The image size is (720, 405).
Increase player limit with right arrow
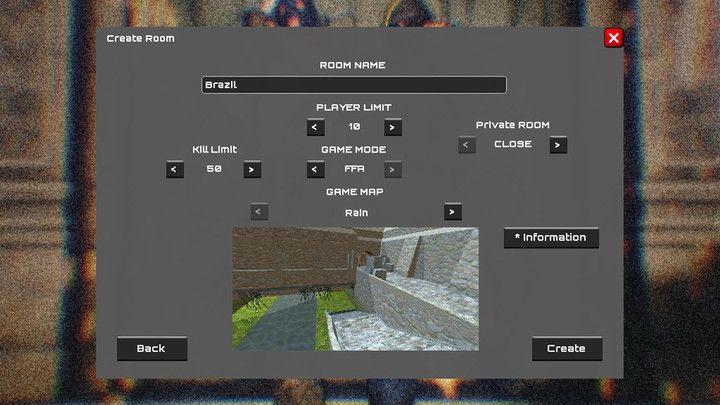pos(393,127)
